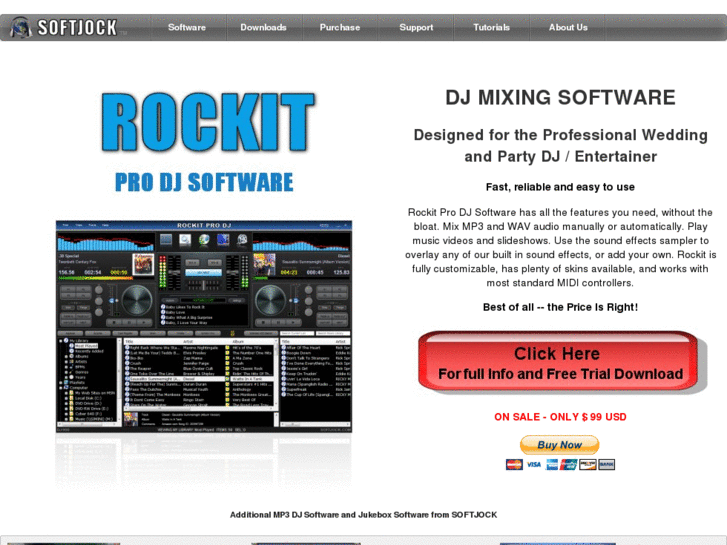Viewport: 727px width, 545px height.
Task: Click 'Designed for the Professional Wedding' subheading
Action: pos(560,135)
